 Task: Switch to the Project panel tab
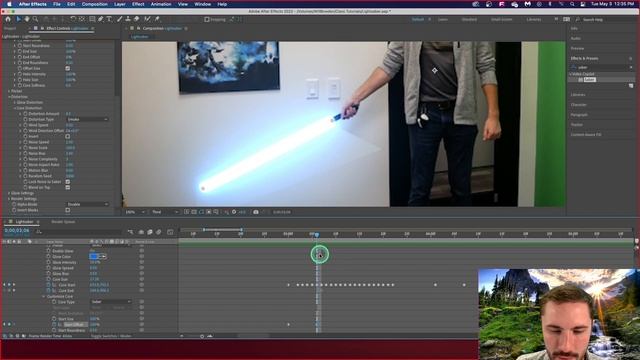(10, 29)
